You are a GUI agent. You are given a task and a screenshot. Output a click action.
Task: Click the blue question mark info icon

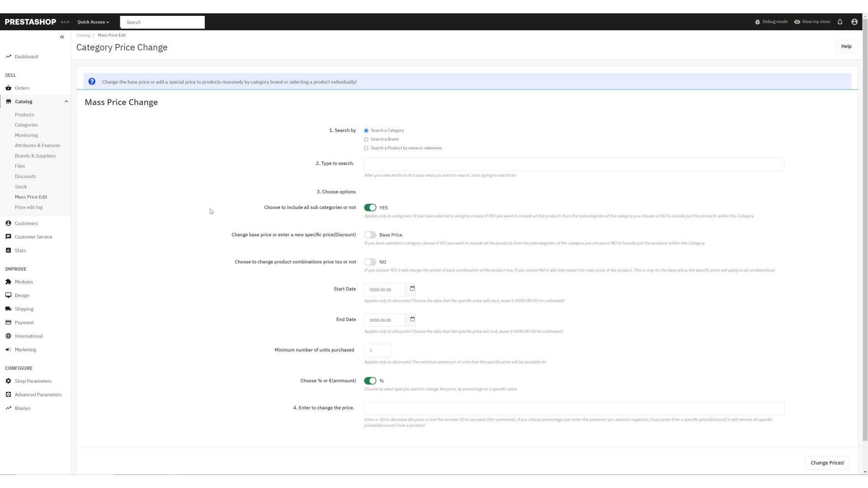click(x=92, y=82)
